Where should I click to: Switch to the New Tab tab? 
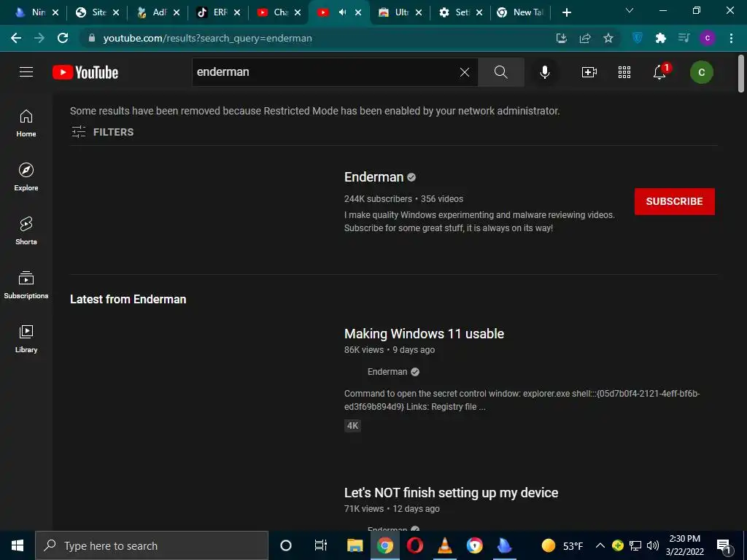pos(520,12)
